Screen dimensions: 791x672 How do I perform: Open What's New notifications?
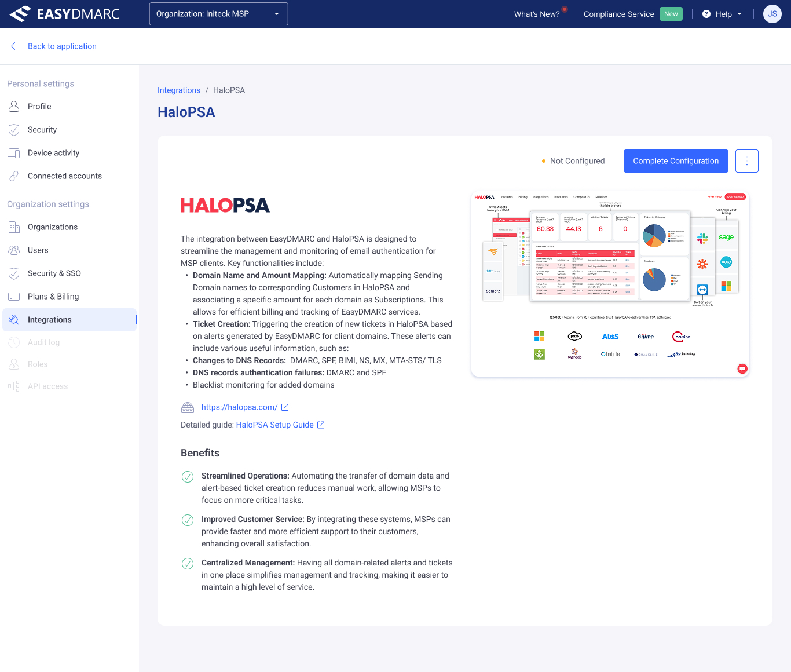click(537, 14)
